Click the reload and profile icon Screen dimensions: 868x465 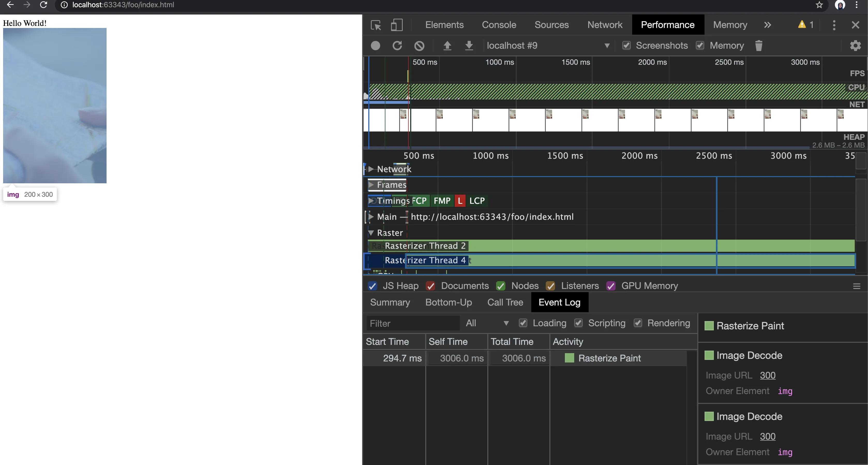pos(397,46)
